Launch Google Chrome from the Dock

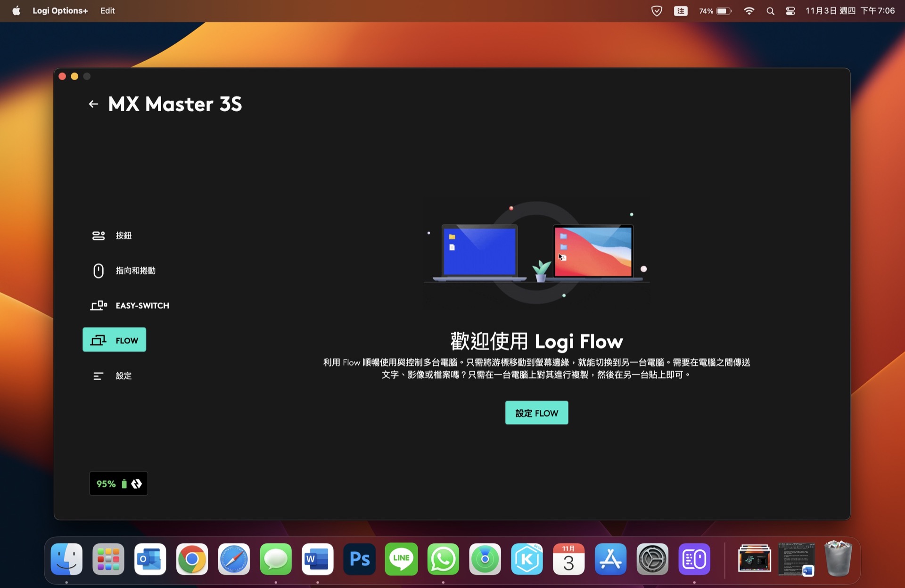tap(192, 559)
